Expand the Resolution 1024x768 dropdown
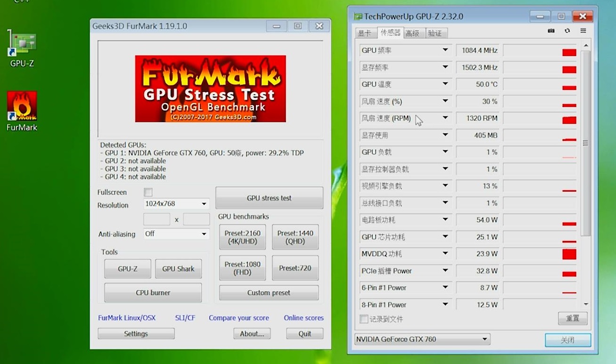This screenshot has height=364, width=616. click(x=204, y=204)
